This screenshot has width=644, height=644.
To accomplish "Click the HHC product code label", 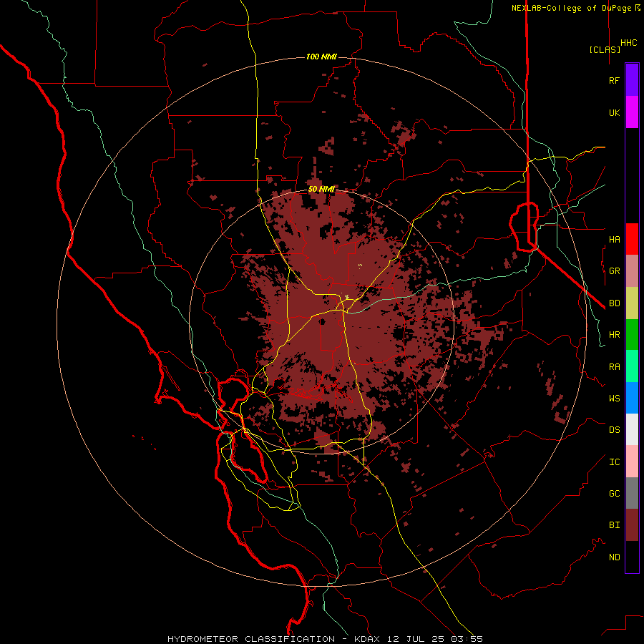I will click(x=628, y=43).
